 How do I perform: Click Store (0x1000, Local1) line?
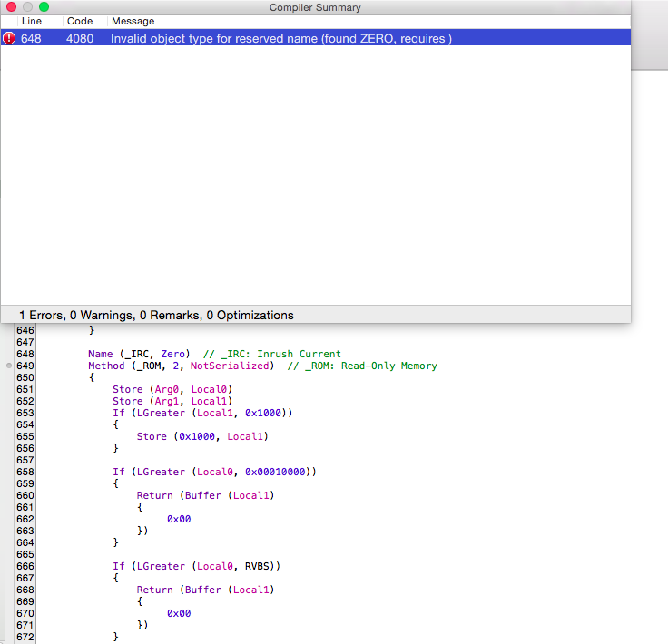202,436
